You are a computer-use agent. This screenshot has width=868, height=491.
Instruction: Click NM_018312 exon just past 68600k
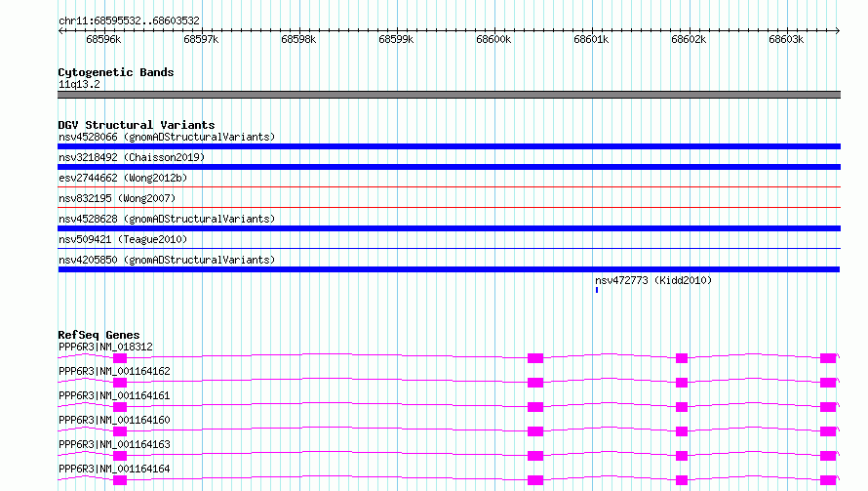tap(535, 358)
